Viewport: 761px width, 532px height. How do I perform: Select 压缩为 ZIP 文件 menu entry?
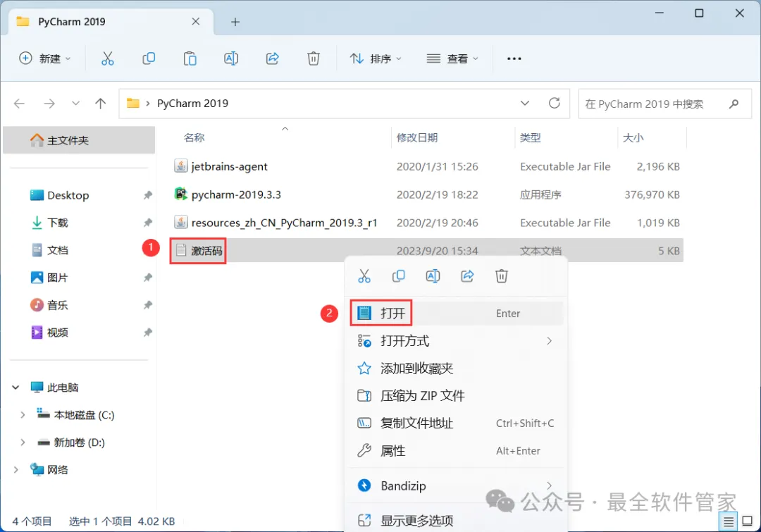456,395
